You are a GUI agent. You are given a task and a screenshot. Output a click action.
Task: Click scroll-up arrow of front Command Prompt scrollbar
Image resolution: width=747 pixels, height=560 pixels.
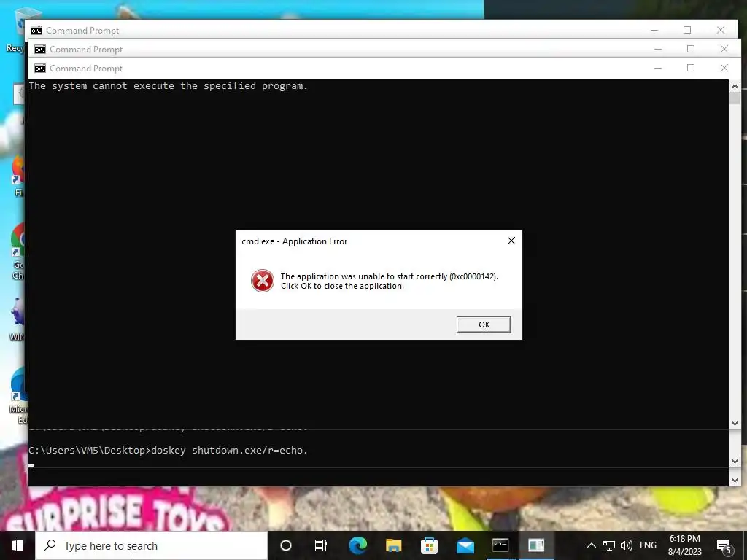(x=735, y=86)
